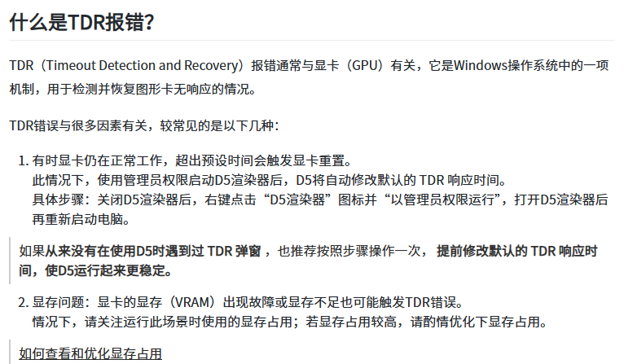This screenshot has width=624, height=364.
Task: Click the line 再重新启动电脑
Action: click(x=81, y=219)
